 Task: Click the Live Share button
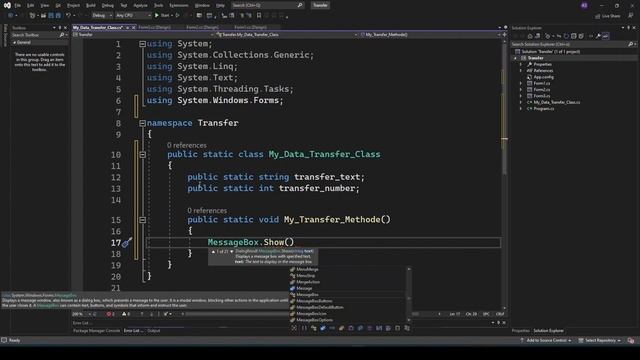[x=608, y=16]
